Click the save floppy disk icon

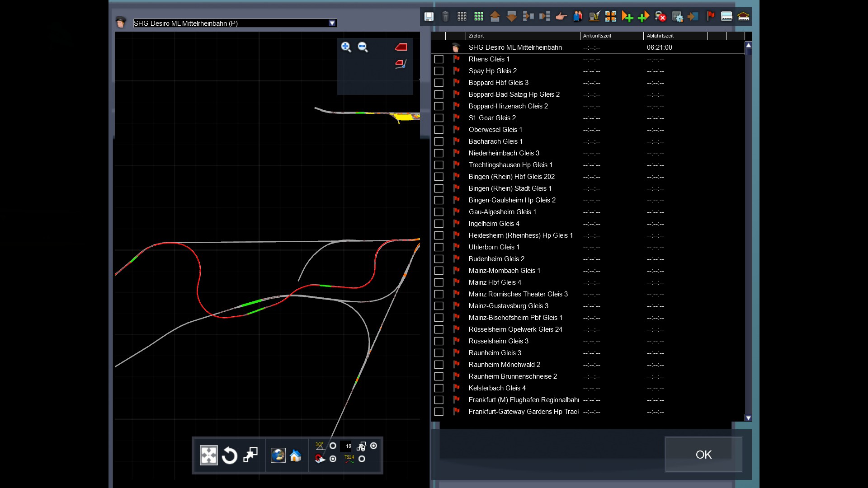pyautogui.click(x=429, y=17)
